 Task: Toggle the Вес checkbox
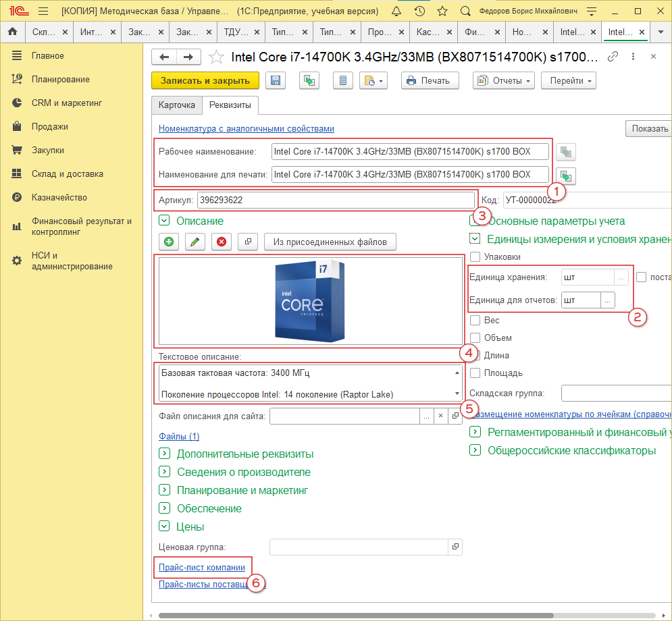(475, 320)
